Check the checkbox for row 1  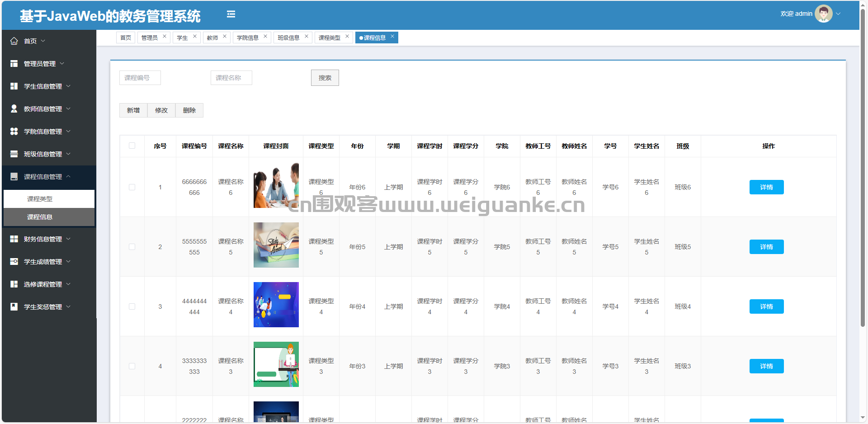pos(132,187)
